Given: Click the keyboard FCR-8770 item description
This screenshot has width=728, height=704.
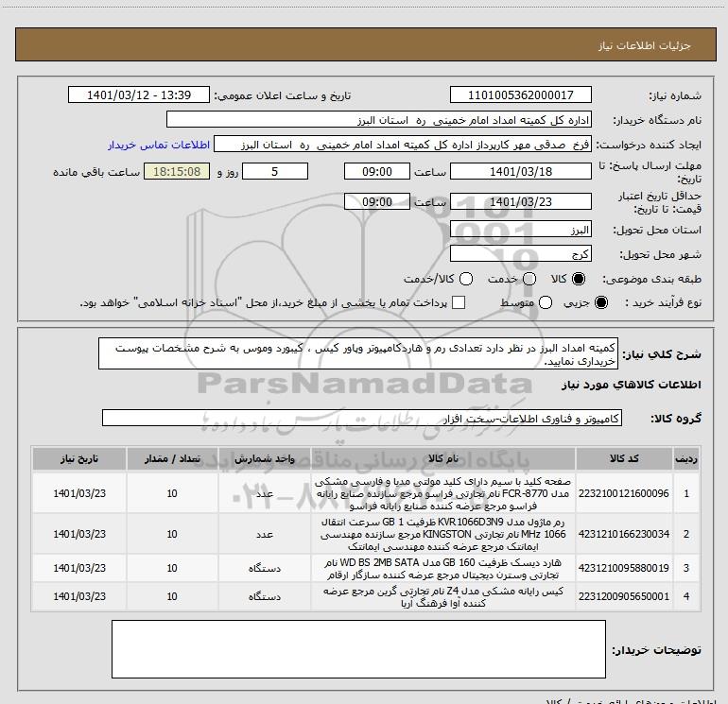Looking at the screenshot, I should click(x=442, y=494).
